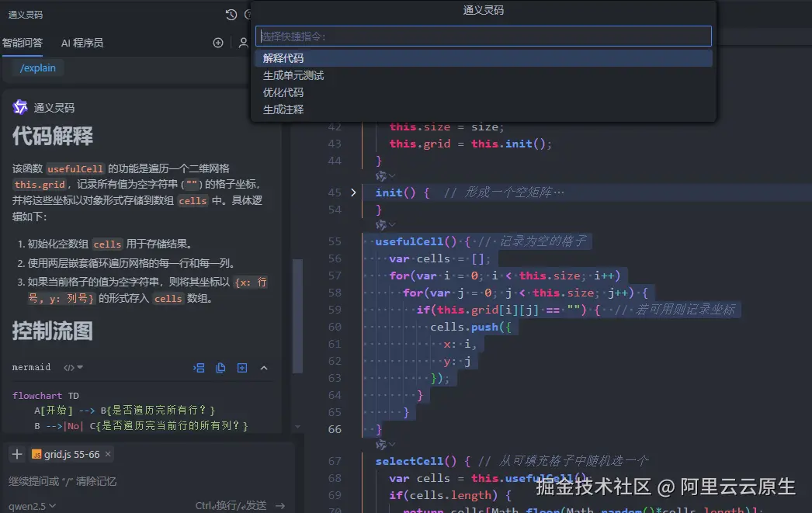Open the user account icon
The image size is (812, 513).
[x=243, y=43]
